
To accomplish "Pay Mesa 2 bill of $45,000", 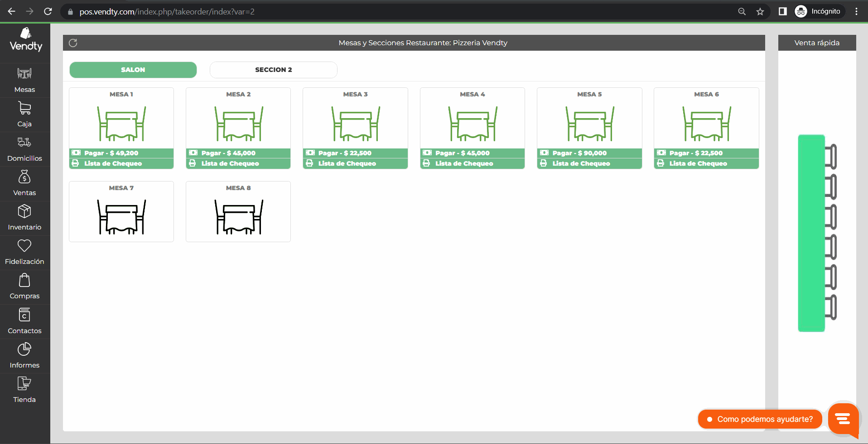I will 238,153.
